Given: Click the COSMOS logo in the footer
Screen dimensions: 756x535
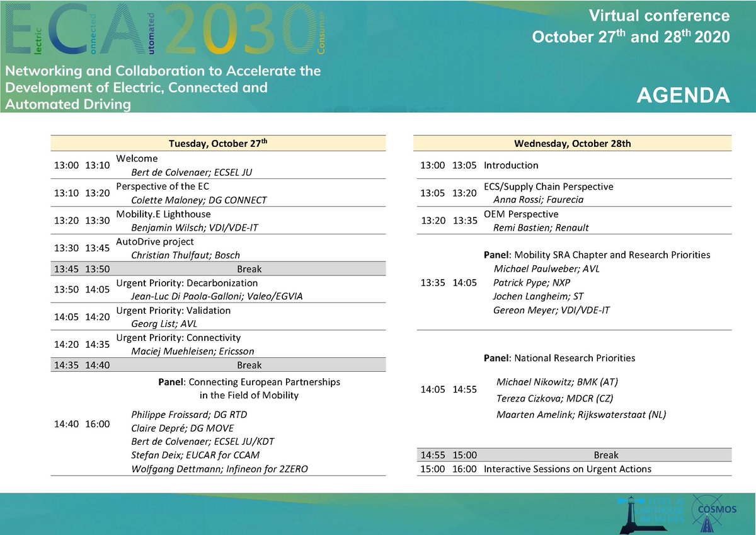Looking at the screenshot, I should point(715,509).
